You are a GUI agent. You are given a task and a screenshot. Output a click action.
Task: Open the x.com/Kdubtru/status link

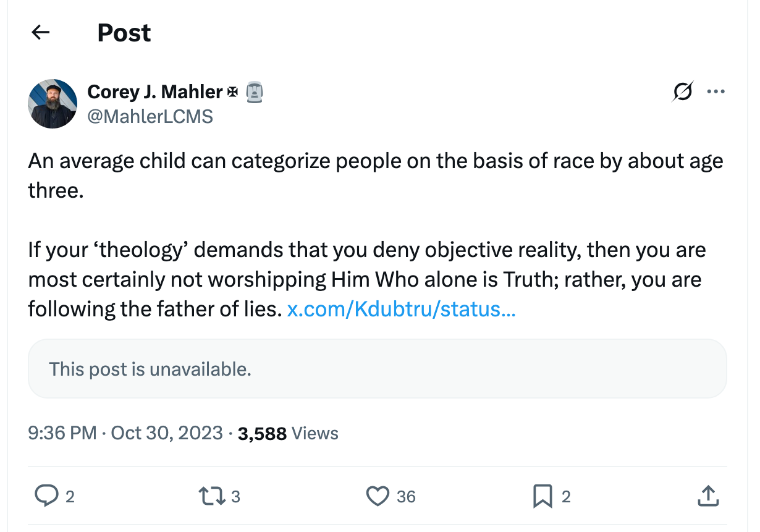pyautogui.click(x=401, y=308)
